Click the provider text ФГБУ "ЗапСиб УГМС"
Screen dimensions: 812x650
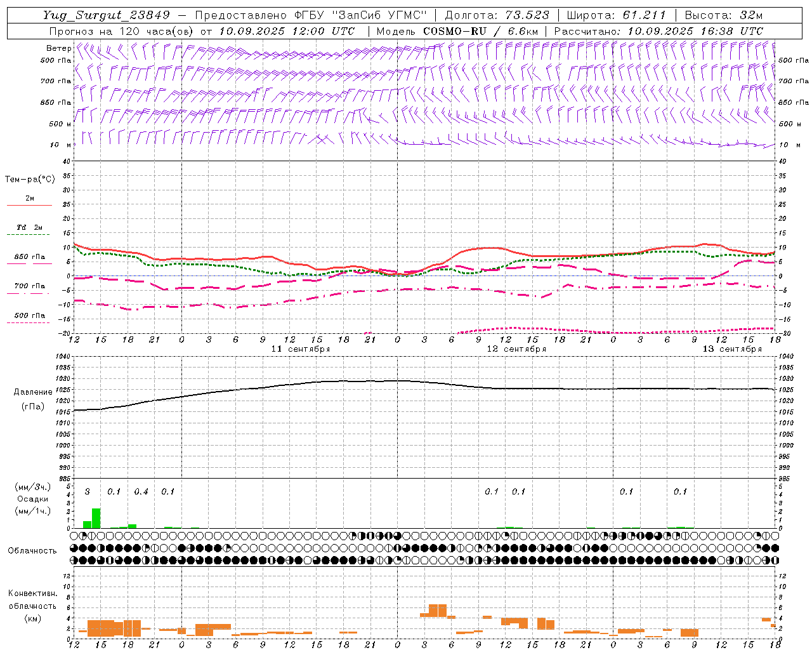pyautogui.click(x=360, y=15)
